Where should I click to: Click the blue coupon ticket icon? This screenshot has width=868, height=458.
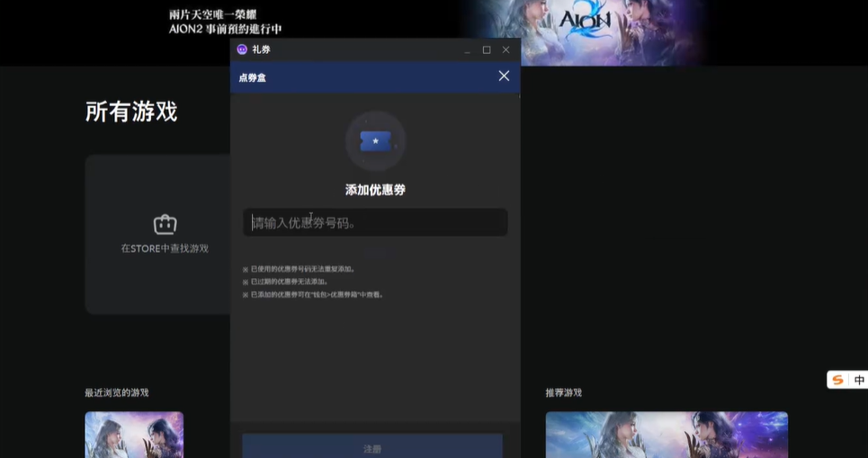(x=375, y=141)
